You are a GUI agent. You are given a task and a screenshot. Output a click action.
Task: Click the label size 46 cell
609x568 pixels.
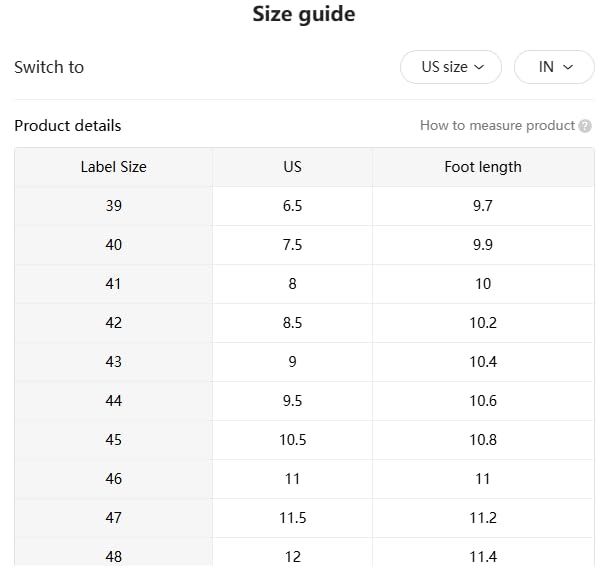[x=113, y=479]
